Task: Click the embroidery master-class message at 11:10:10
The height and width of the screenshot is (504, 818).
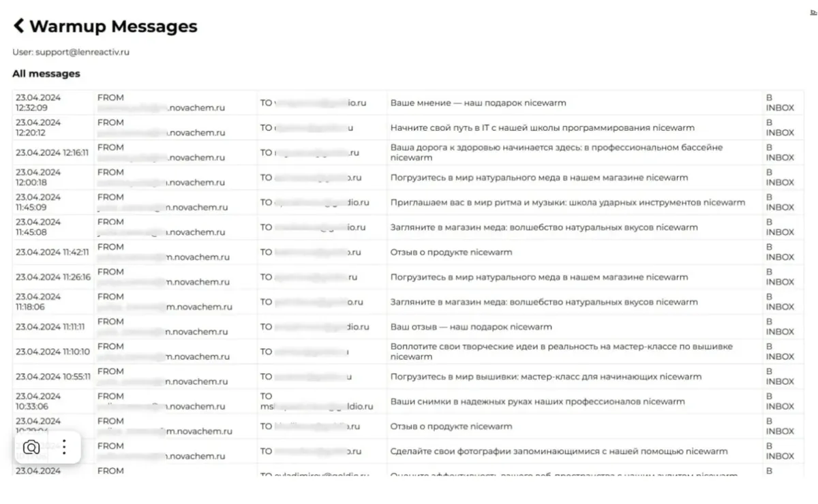Action: (x=562, y=351)
